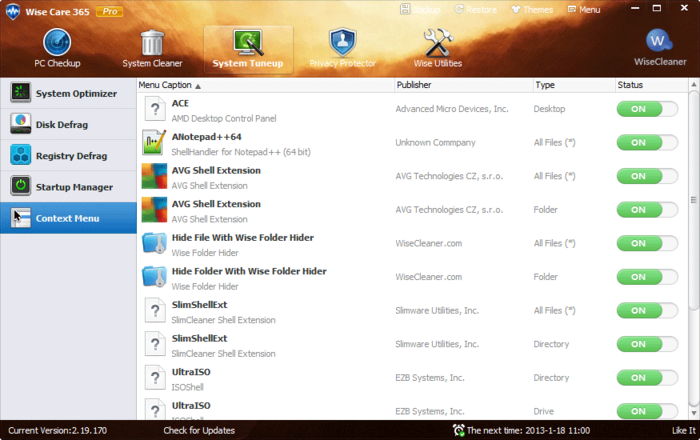Image resolution: width=700 pixels, height=440 pixels.
Task: Click the Registry Defrag cubes icon
Action: pyautogui.click(x=21, y=155)
